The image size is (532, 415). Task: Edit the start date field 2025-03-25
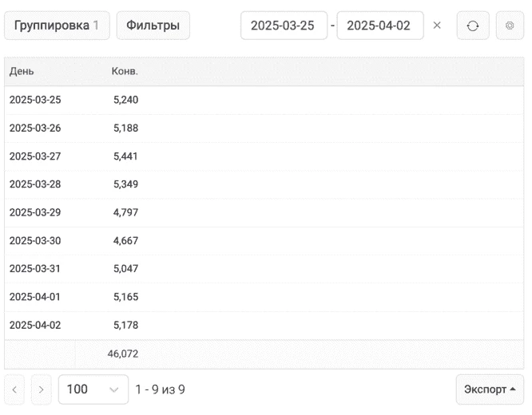pyautogui.click(x=284, y=26)
